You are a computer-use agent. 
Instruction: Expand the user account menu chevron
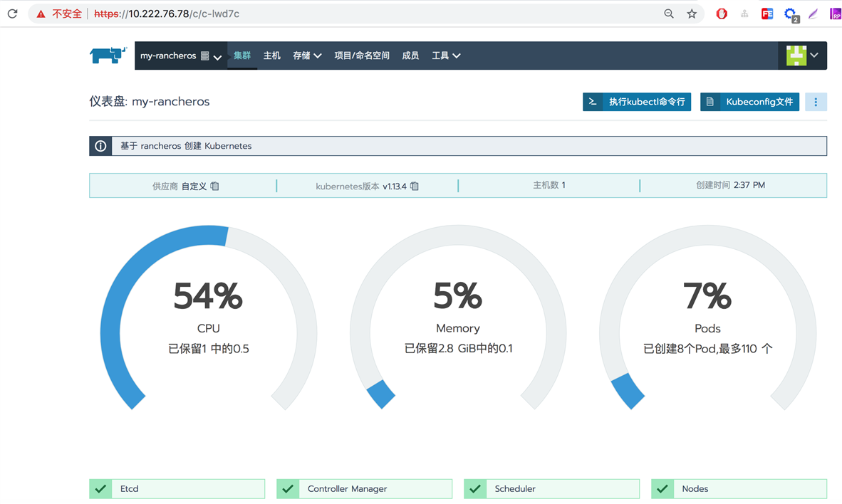pos(815,56)
